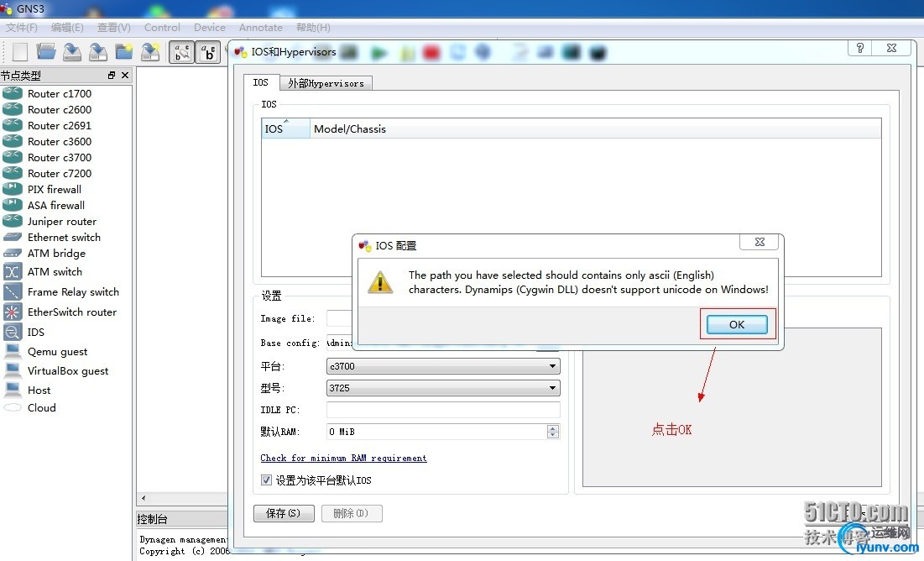This screenshot has height=561, width=924.
Task: Select the Qemu guest node icon
Action: (13, 351)
